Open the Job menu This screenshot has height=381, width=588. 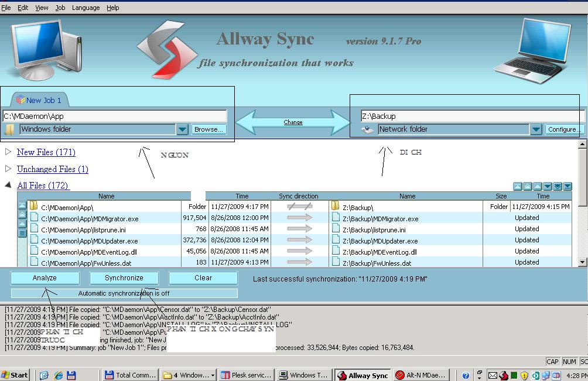coord(60,8)
